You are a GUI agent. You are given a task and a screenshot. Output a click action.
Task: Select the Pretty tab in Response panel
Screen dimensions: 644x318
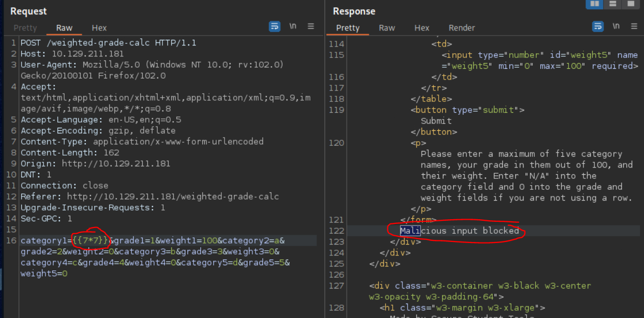coord(348,28)
